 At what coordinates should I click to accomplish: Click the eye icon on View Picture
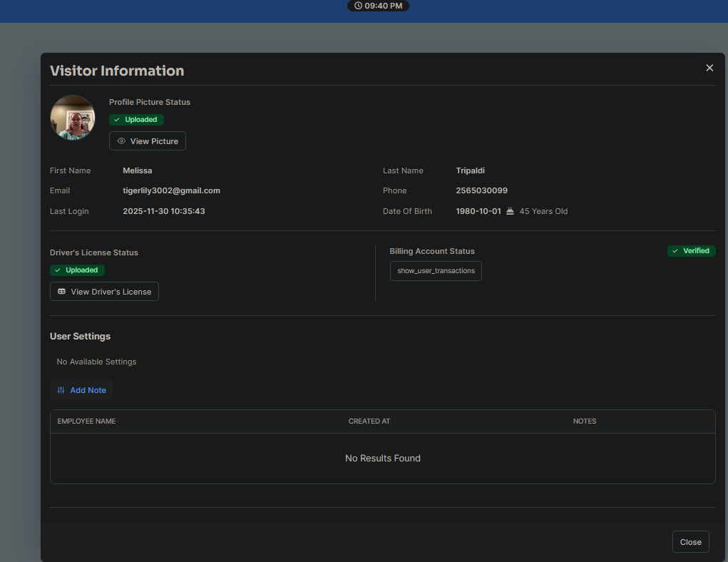pyautogui.click(x=121, y=141)
